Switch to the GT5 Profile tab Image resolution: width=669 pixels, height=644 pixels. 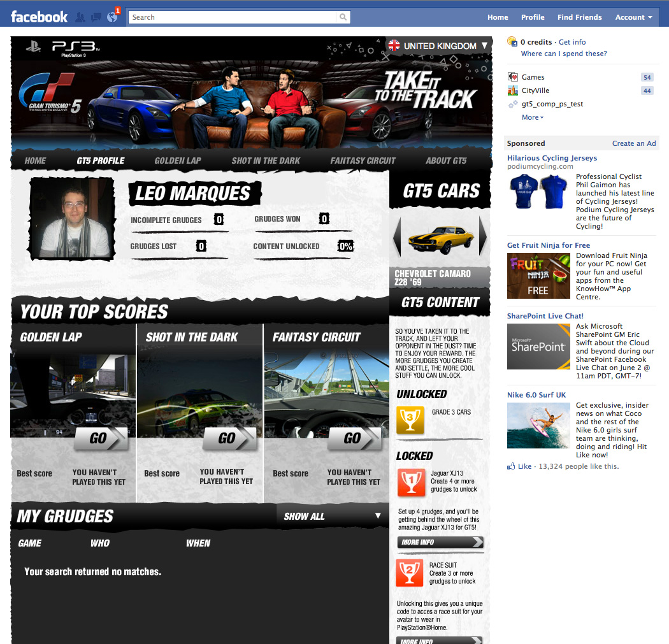(x=101, y=161)
